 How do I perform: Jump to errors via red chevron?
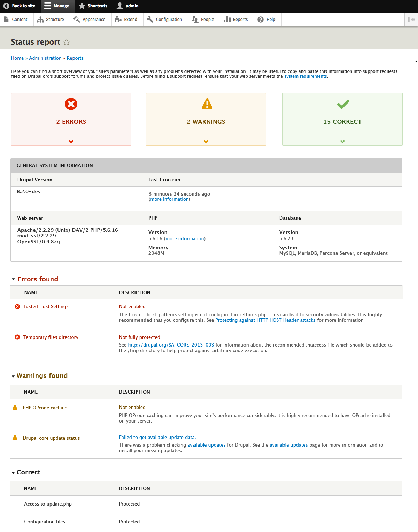tap(71, 142)
